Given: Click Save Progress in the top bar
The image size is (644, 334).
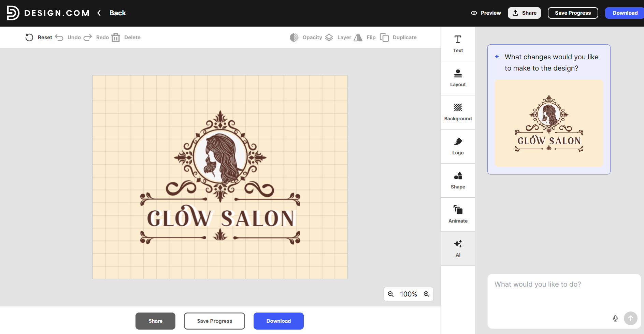Looking at the screenshot, I should click(573, 13).
